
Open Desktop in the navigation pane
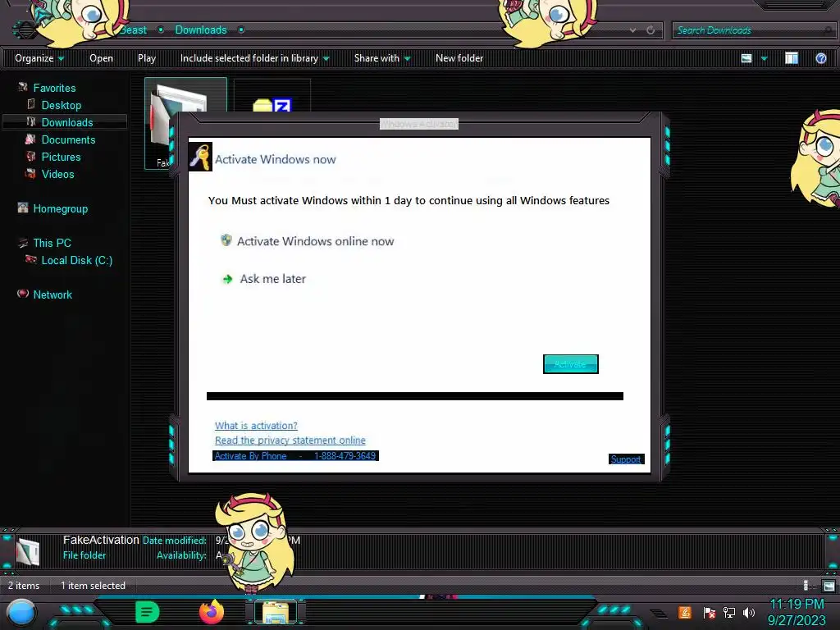[x=61, y=105]
